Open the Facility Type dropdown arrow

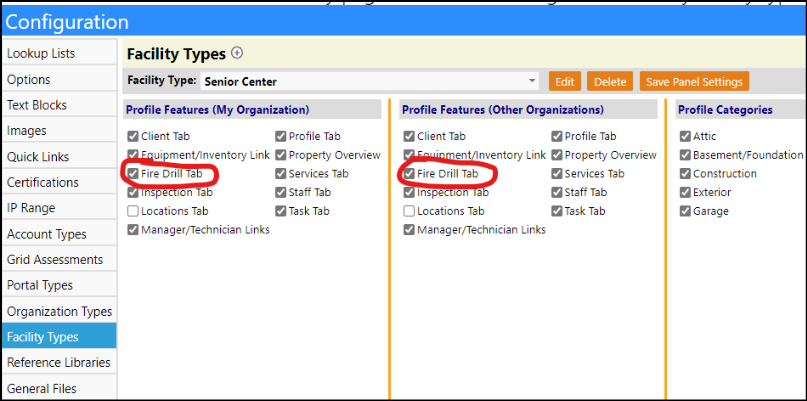click(x=532, y=81)
